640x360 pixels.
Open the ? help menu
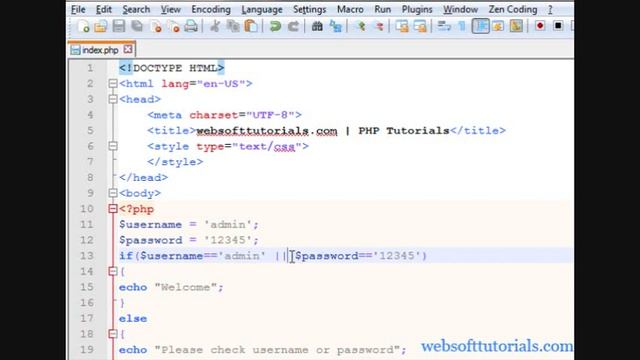550,9
